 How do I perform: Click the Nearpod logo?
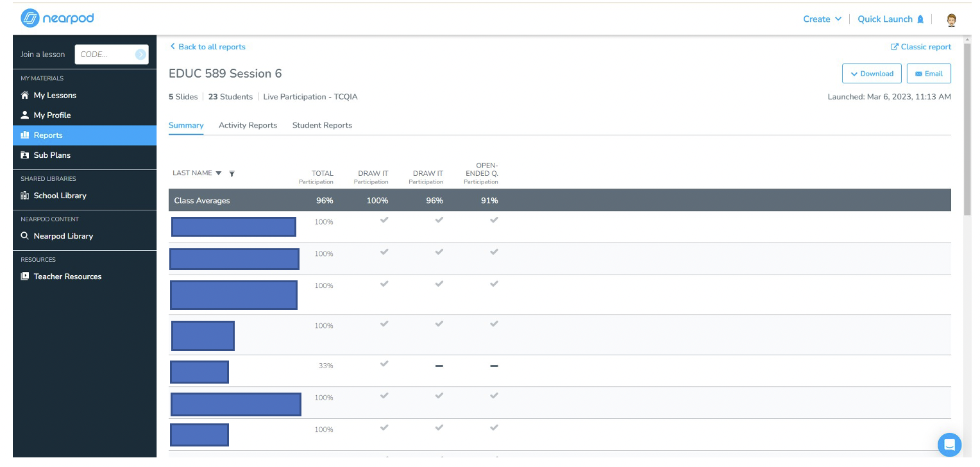(57, 19)
